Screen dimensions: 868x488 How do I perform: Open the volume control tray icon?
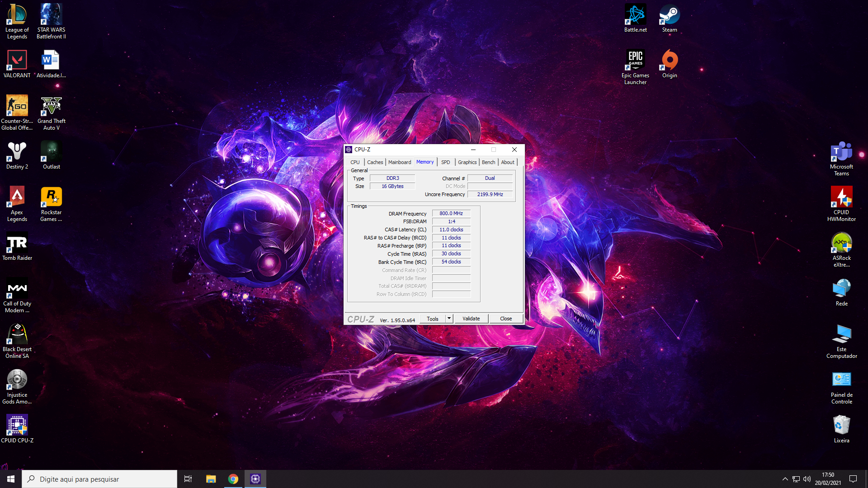tap(807, 479)
